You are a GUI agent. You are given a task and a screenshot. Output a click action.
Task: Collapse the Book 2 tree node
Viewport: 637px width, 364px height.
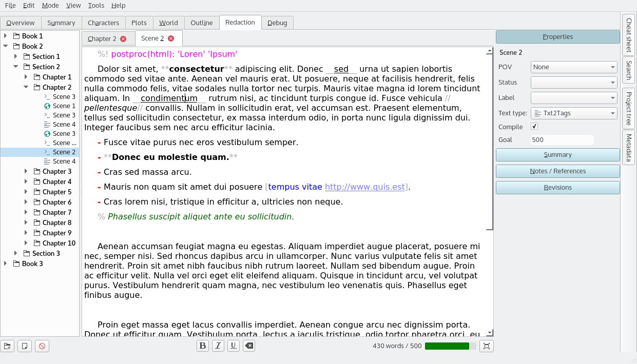click(6, 47)
